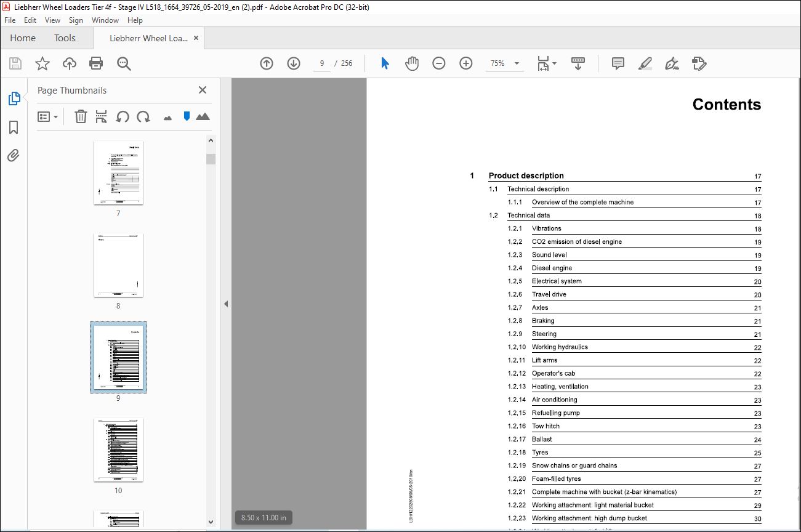Open the Edit menu
This screenshot has width=801, height=532.
(x=30, y=20)
